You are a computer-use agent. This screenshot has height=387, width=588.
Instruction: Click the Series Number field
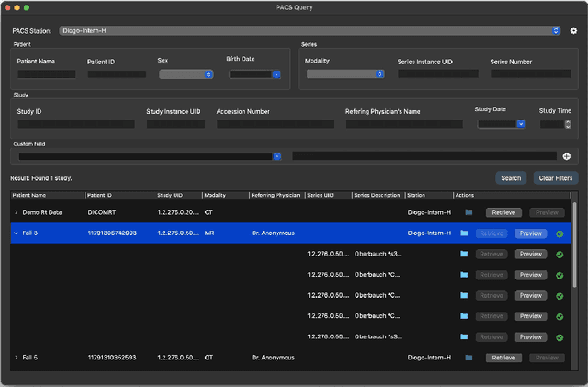[x=531, y=74]
